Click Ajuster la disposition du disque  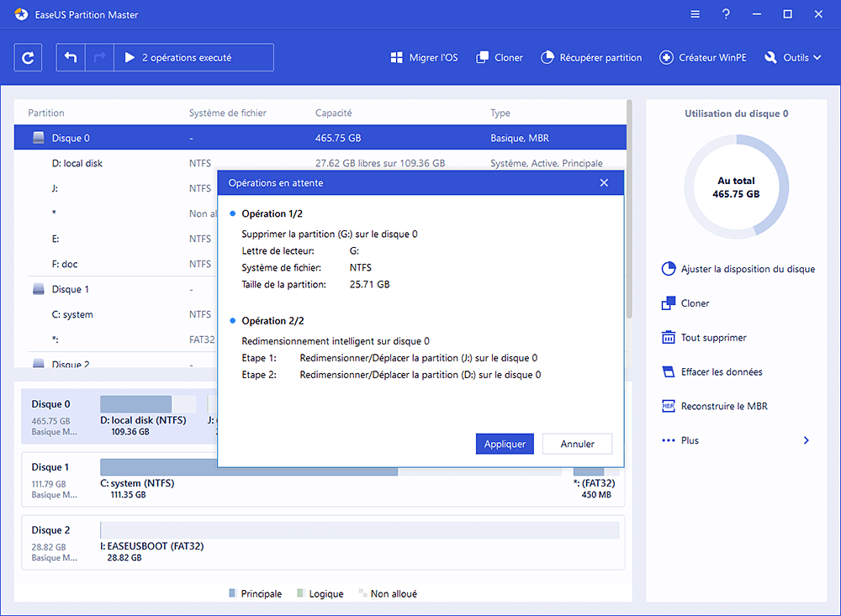pyautogui.click(x=738, y=269)
